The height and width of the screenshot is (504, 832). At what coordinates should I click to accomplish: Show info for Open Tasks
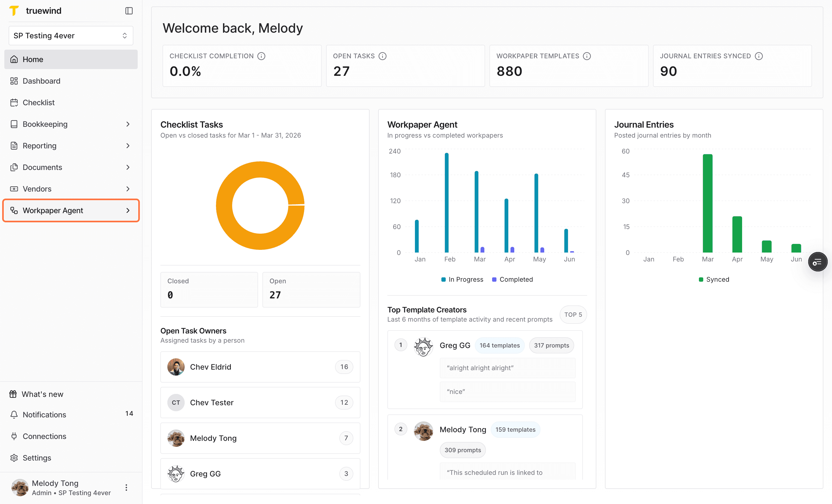pyautogui.click(x=383, y=56)
